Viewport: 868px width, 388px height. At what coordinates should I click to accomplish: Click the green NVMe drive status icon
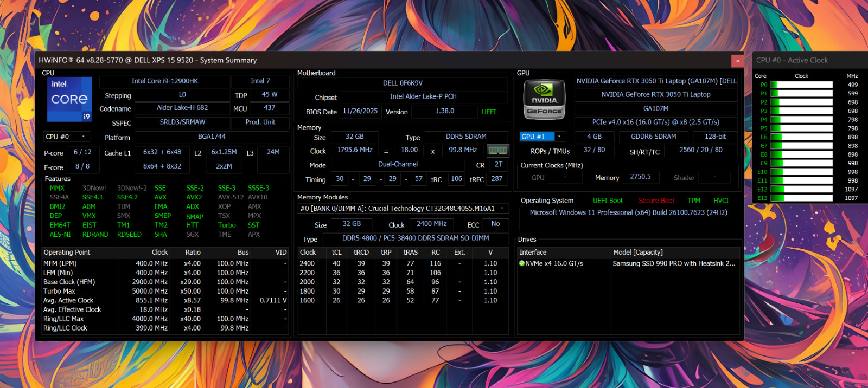click(x=522, y=263)
